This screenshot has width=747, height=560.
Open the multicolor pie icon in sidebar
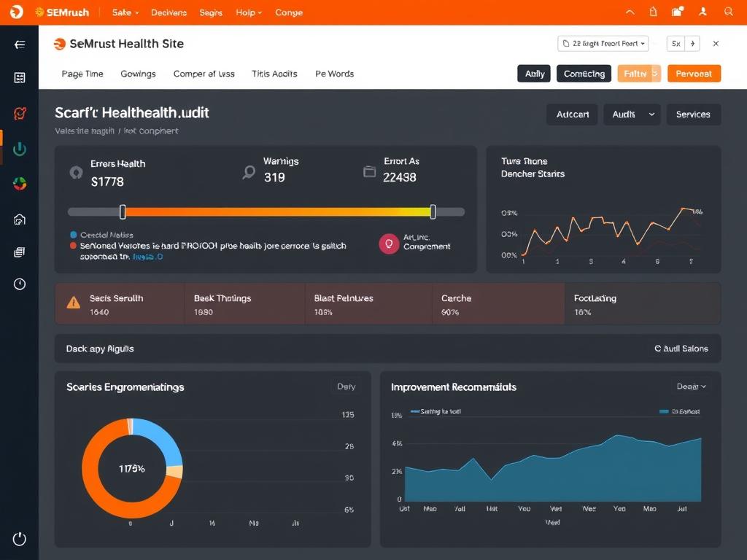click(x=20, y=184)
